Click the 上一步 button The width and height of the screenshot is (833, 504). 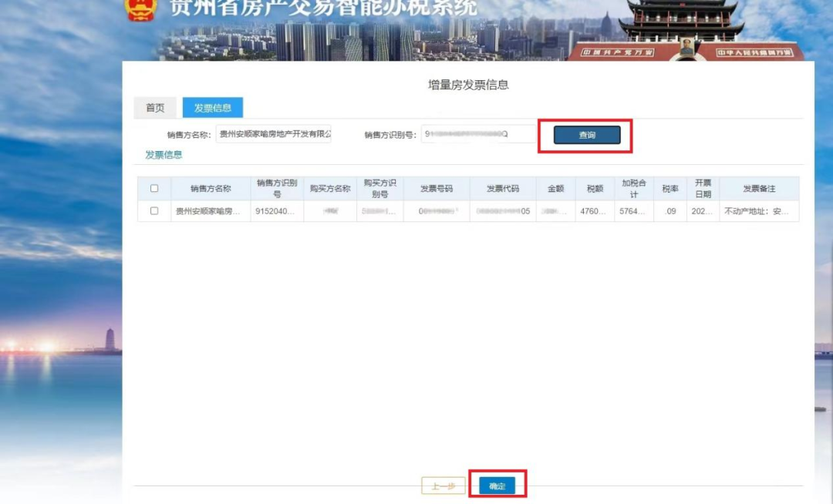click(443, 486)
